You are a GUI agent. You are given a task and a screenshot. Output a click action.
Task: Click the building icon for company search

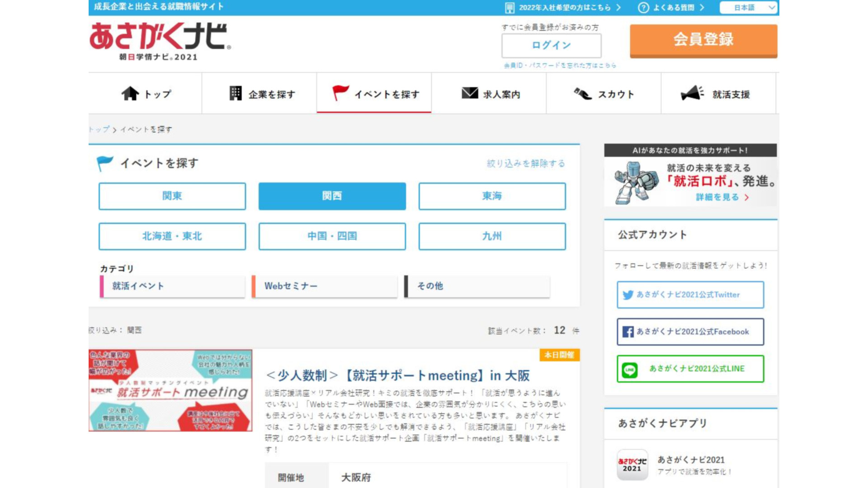[x=236, y=94]
